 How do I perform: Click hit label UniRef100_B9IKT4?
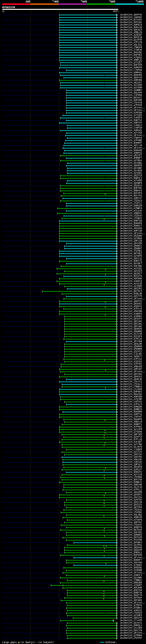click(131, 276)
